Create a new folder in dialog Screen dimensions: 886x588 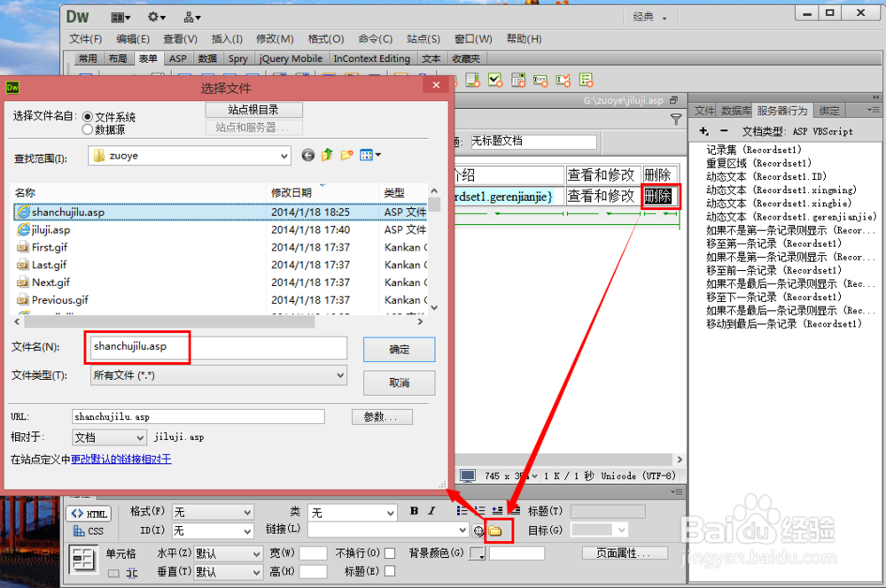[x=346, y=155]
